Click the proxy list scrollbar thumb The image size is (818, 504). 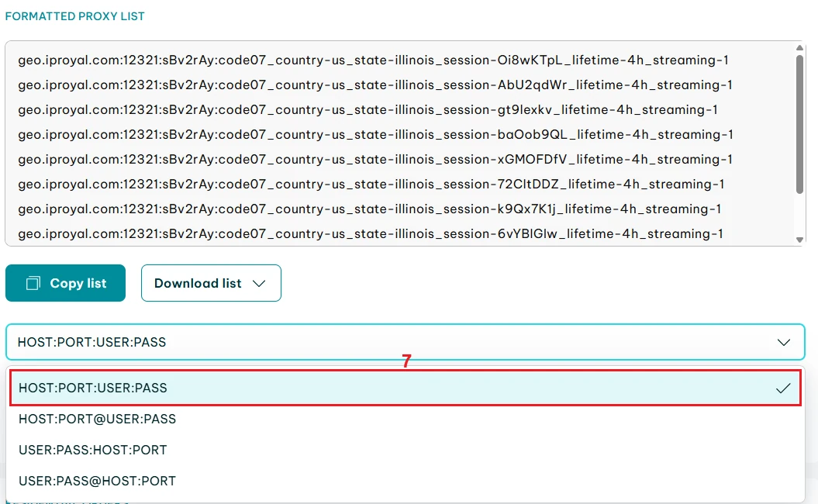tap(799, 124)
